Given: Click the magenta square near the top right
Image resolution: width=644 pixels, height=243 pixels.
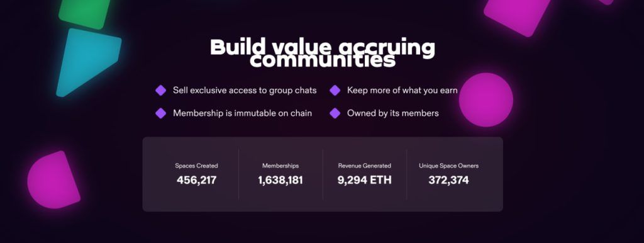Looking at the screenshot, I should click(x=517, y=15).
